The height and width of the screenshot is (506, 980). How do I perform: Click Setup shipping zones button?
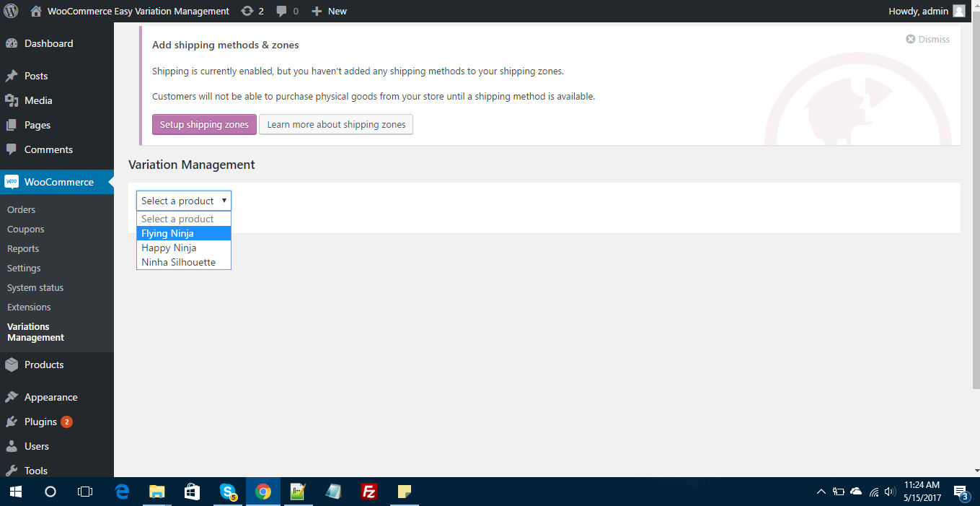coord(204,124)
